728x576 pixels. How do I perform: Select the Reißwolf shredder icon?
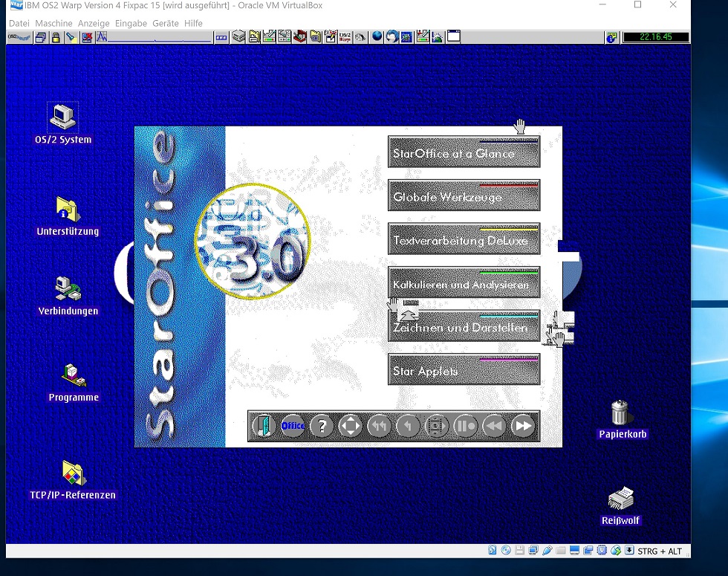(x=621, y=499)
